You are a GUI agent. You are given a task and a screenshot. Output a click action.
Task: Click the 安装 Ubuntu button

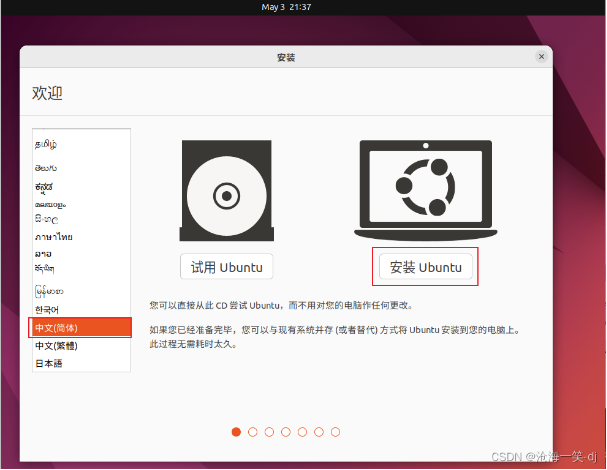[x=425, y=267]
